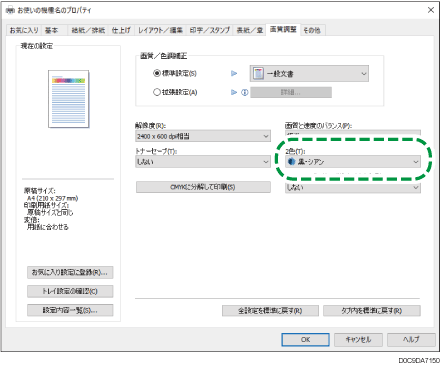The image size is (440, 366).
Task: Click CMYKに分解して印刷(S) button
Action: click(x=203, y=187)
